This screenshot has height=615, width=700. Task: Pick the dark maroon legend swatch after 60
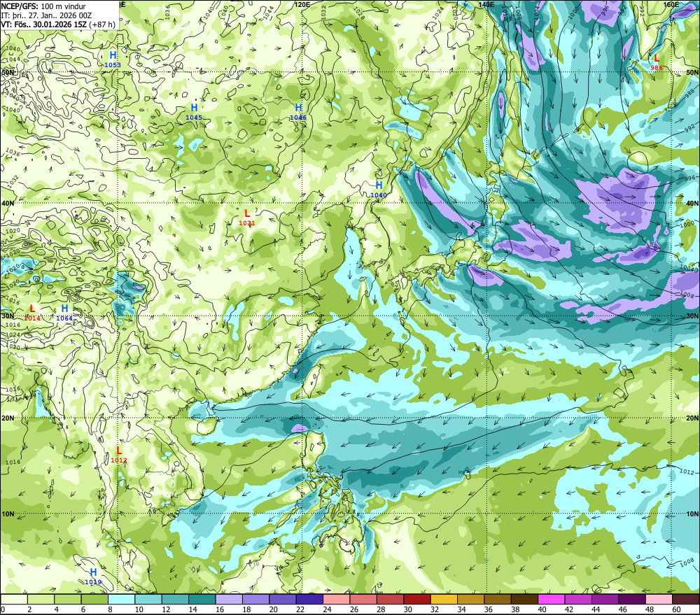point(686,599)
